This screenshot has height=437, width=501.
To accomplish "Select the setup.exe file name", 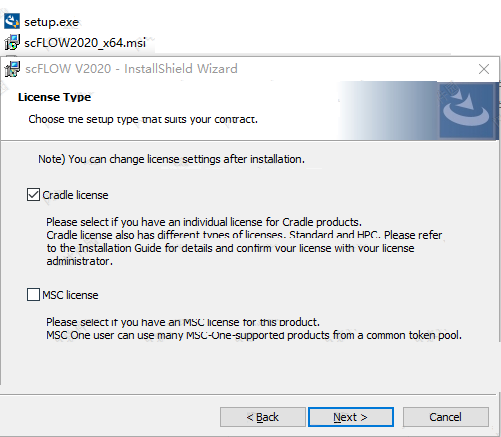I will (51, 22).
